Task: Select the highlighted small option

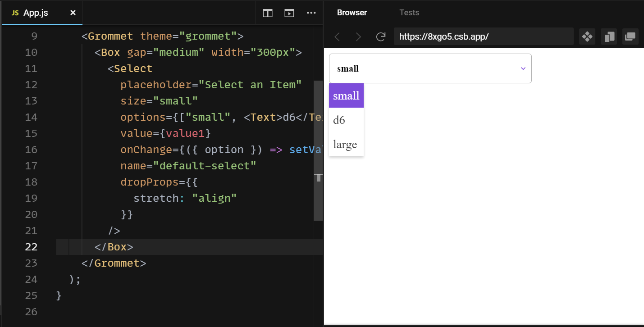Action: (346, 95)
